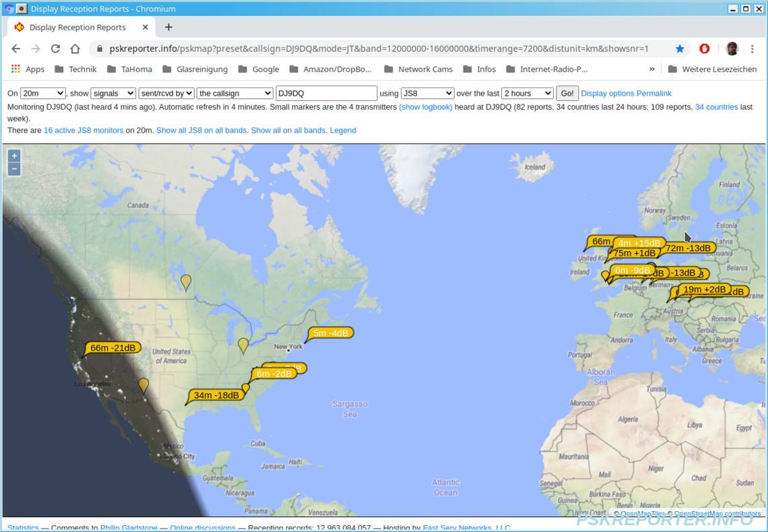
Task: Open the TaHoma bookmark folder
Action: click(x=129, y=69)
